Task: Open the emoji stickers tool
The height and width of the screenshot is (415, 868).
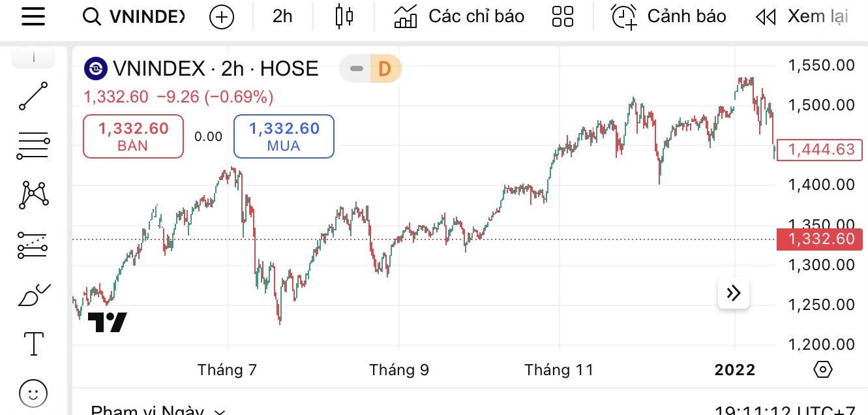Action: click(x=33, y=393)
